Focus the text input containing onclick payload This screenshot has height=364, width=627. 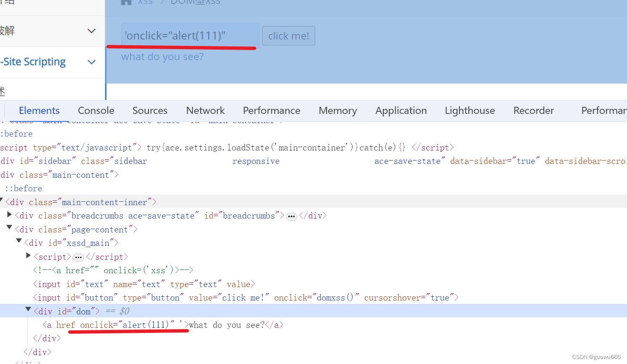point(190,36)
